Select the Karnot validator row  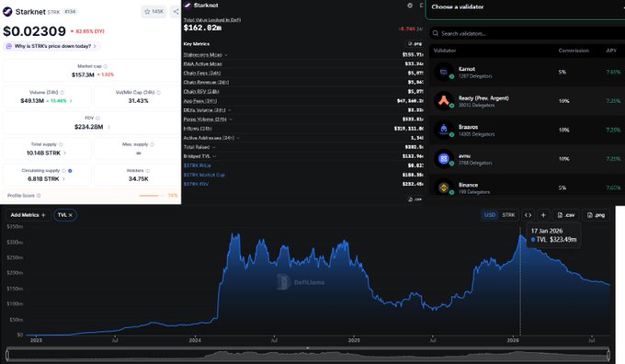527,73
